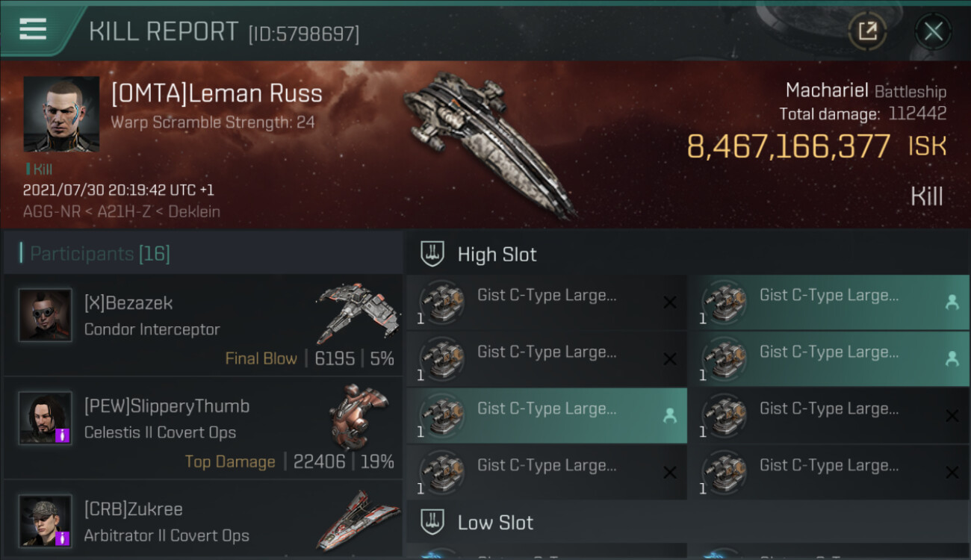Click the Low Slot section header
Image resolution: width=971 pixels, height=560 pixels.
pos(495,523)
